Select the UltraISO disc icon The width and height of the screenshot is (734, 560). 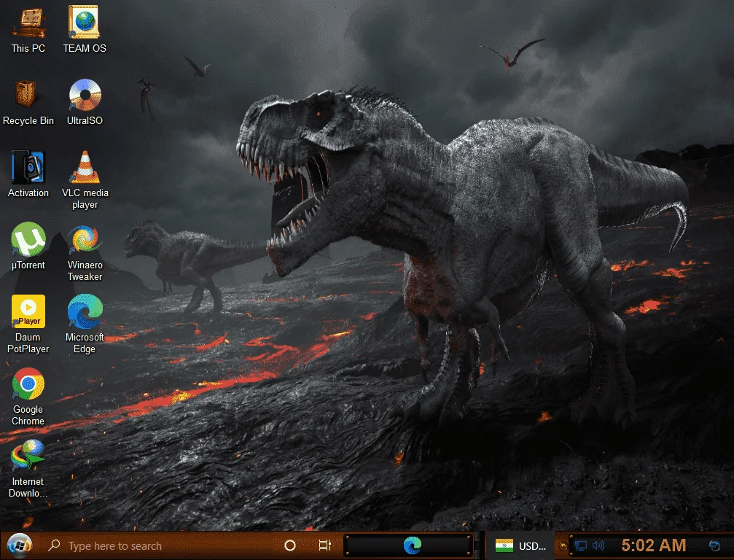point(85,95)
